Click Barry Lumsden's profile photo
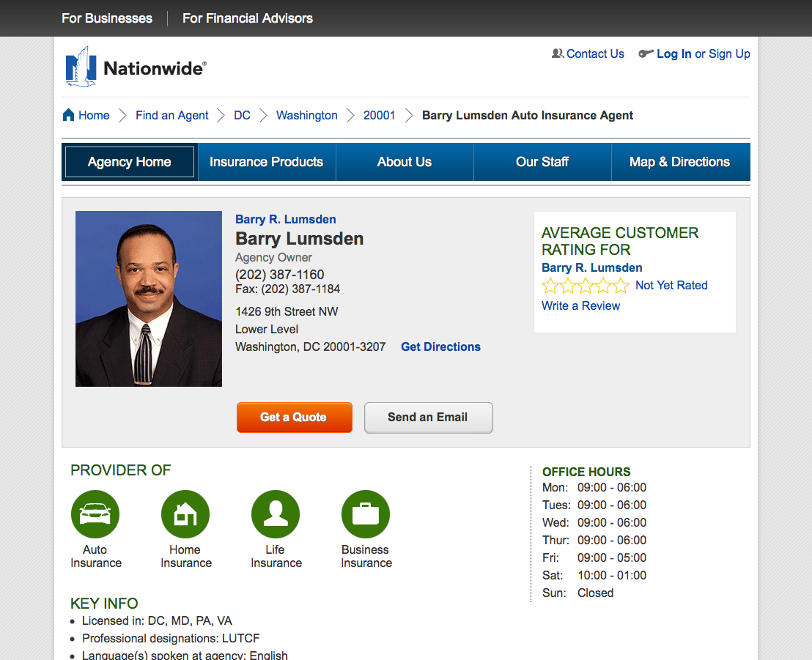The image size is (812, 660). point(148,298)
